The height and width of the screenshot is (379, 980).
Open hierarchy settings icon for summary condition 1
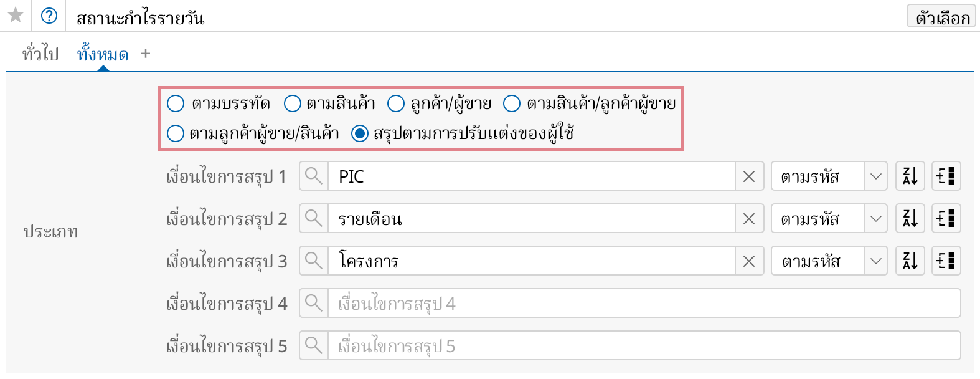coord(946,176)
